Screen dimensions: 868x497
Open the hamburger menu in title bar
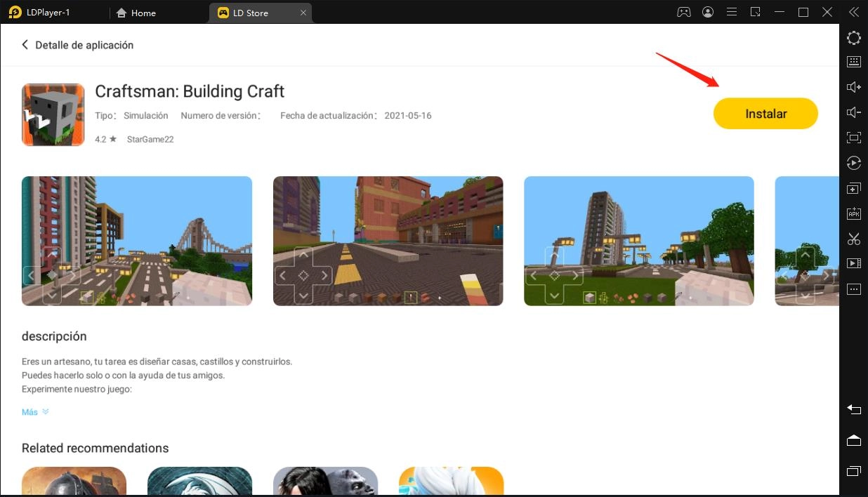pos(732,12)
